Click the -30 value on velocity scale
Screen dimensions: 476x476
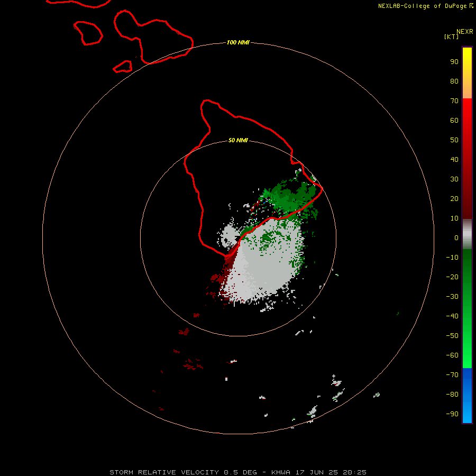click(452, 297)
